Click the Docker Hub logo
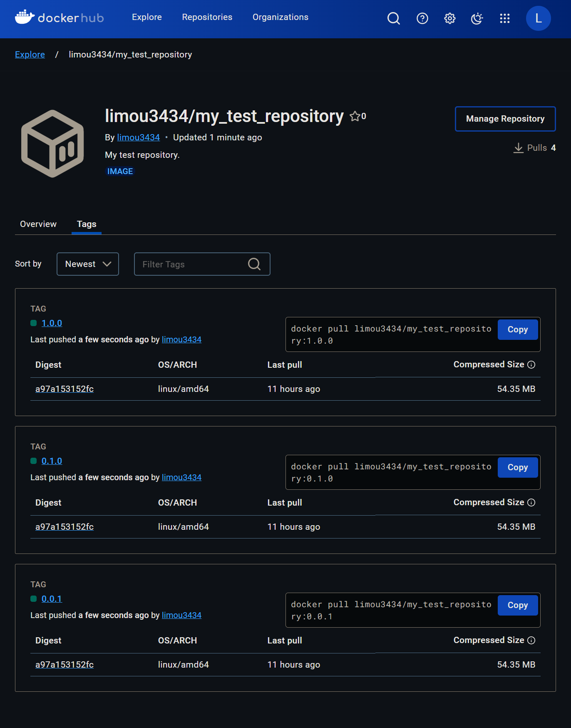571x728 pixels. pyautogui.click(x=60, y=17)
